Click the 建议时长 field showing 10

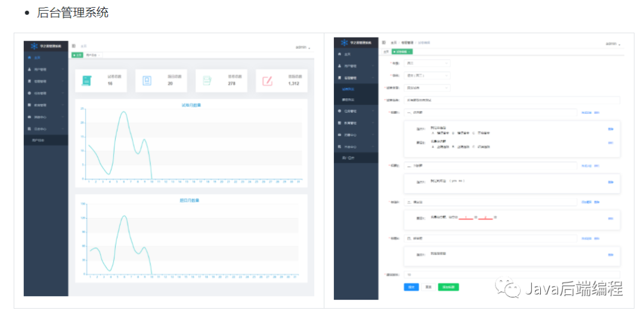coord(512,275)
